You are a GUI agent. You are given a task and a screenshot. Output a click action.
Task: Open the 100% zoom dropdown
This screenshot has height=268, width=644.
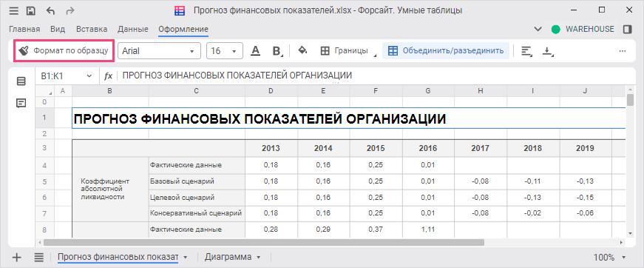tap(624, 258)
